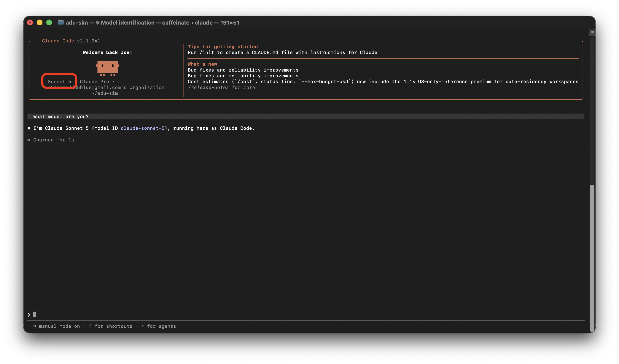Click the pause icon beside manual mode
619x364 pixels.
(x=35, y=326)
